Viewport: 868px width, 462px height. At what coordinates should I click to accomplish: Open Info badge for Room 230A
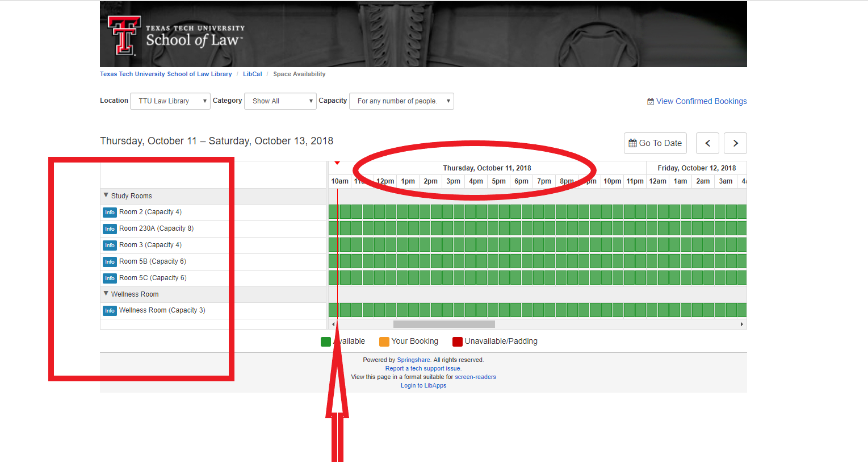coord(110,229)
